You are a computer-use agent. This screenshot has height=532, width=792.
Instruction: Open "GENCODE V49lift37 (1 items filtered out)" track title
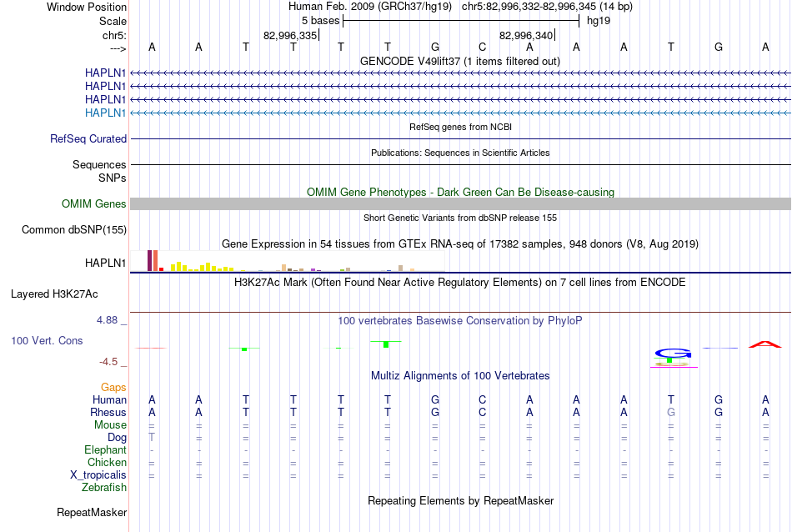point(460,61)
